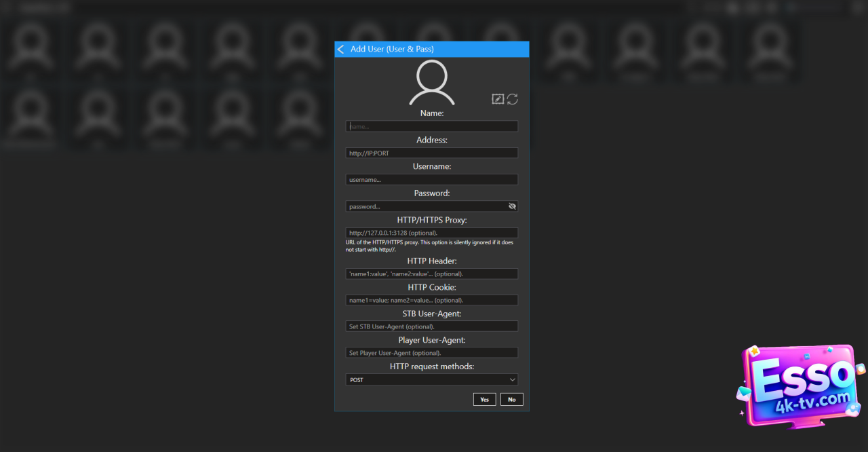Focus the Player User-Agent field
Image resolution: width=868 pixels, height=452 pixels.
click(x=431, y=353)
